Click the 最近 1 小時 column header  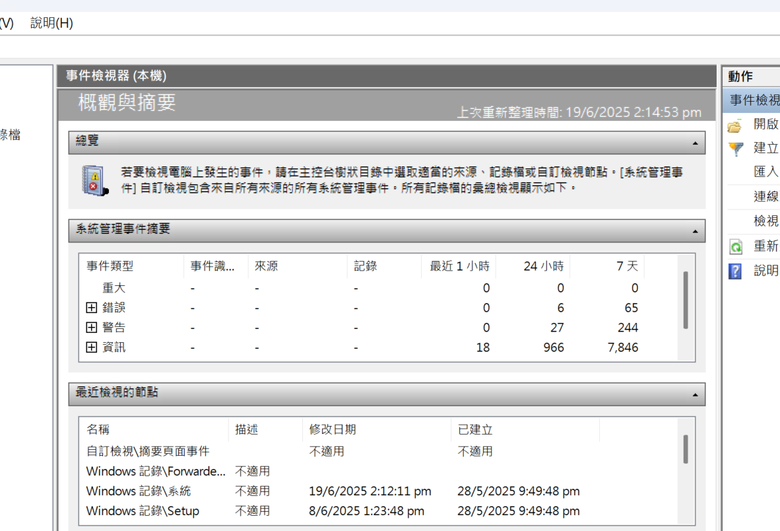(x=460, y=266)
